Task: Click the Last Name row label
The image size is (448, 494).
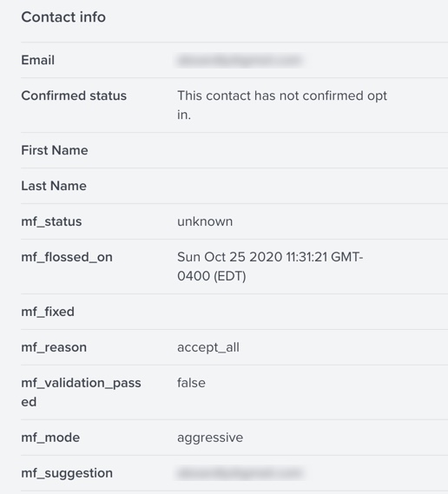Action: click(x=54, y=186)
